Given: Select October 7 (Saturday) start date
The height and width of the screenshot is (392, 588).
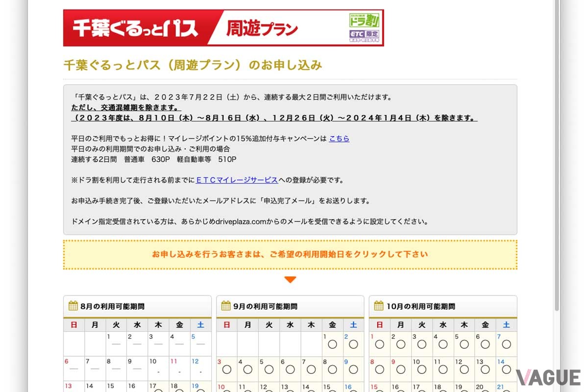Looking at the screenshot, I should (x=506, y=344).
